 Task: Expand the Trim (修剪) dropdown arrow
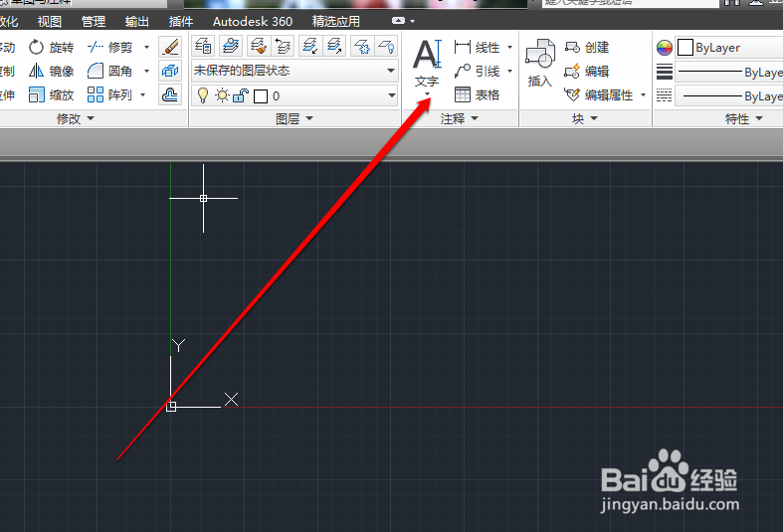(147, 48)
